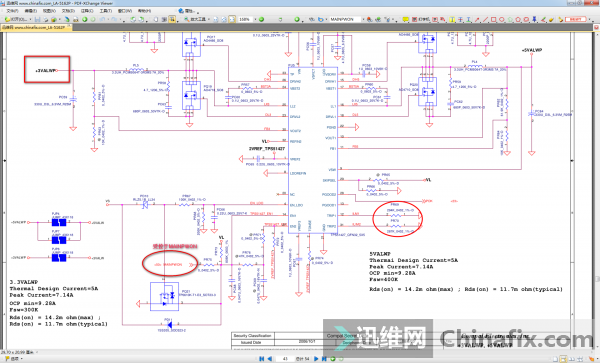The image size is (600, 363).
Task: Pick the blue pushpin attachment tool
Action: click(x=535, y=19)
